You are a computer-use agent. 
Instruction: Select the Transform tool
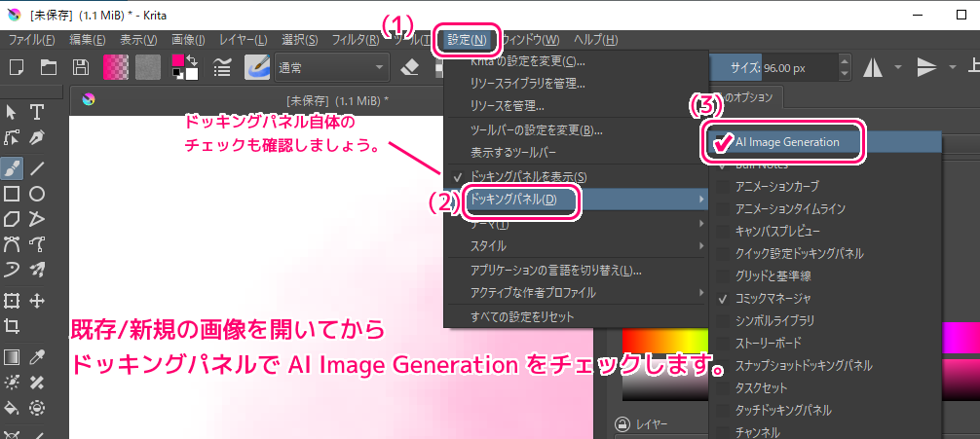point(12,301)
